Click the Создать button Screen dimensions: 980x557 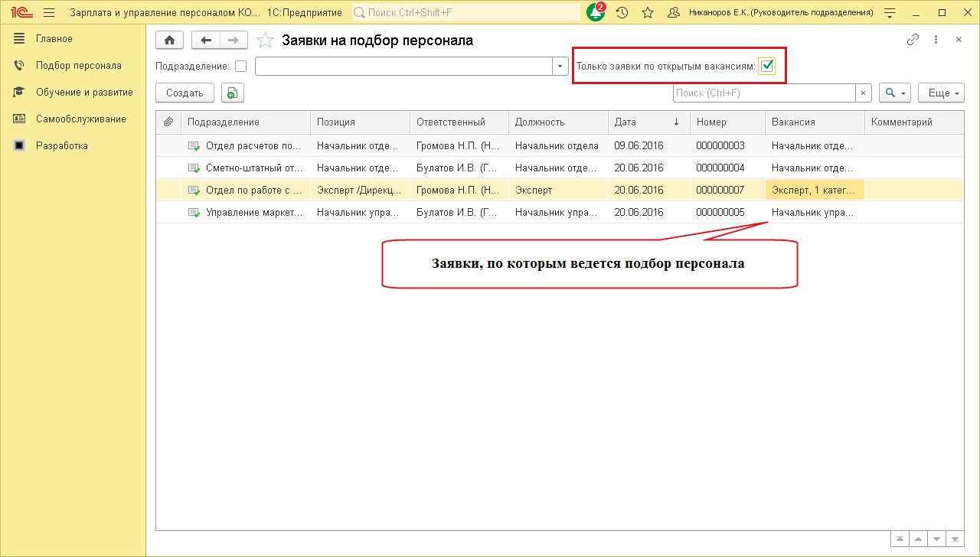(x=185, y=93)
